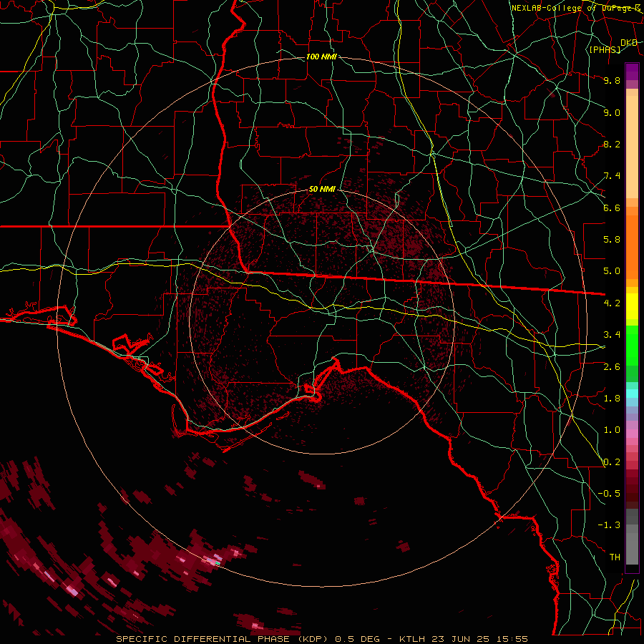Click the (KDP) text in the caption
The width and height of the screenshot is (644, 644).
[313, 639]
